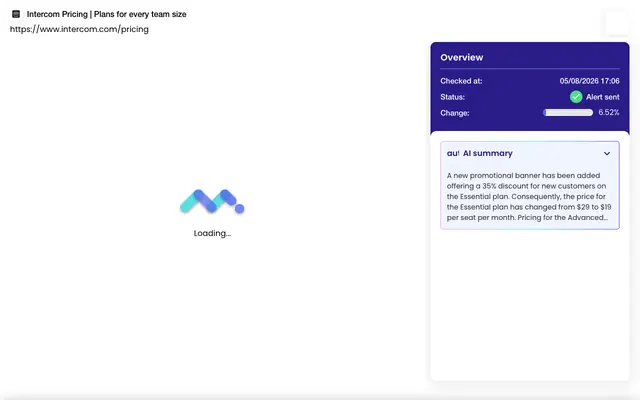Collapse the AI summary chevron
Screen dimensions: 640x400
pos(607,154)
